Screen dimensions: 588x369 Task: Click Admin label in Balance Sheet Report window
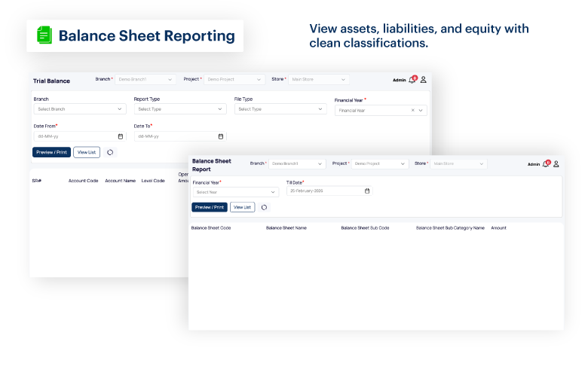(534, 164)
